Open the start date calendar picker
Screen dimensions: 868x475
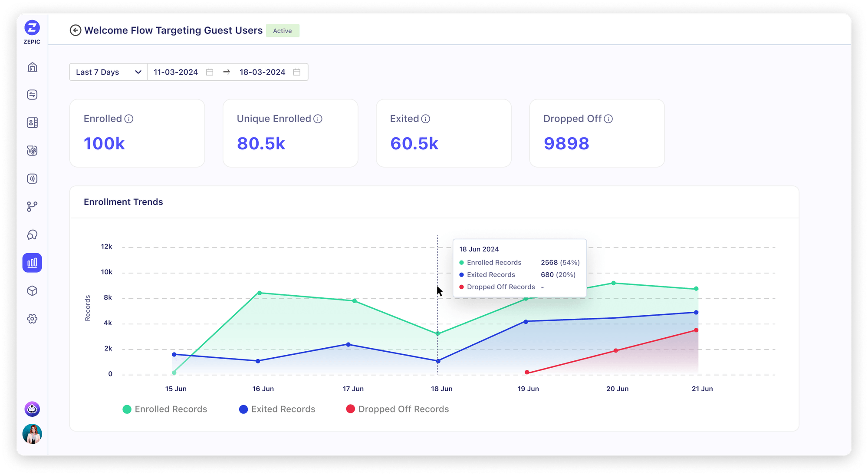210,72
